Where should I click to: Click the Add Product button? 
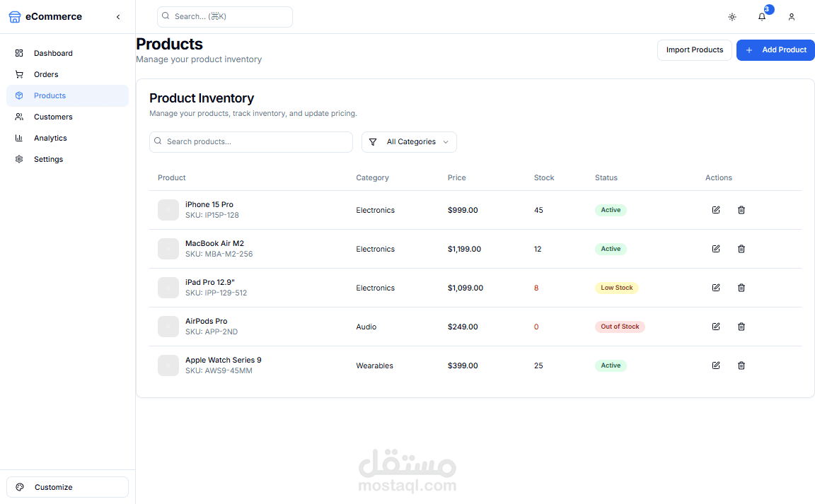point(775,50)
